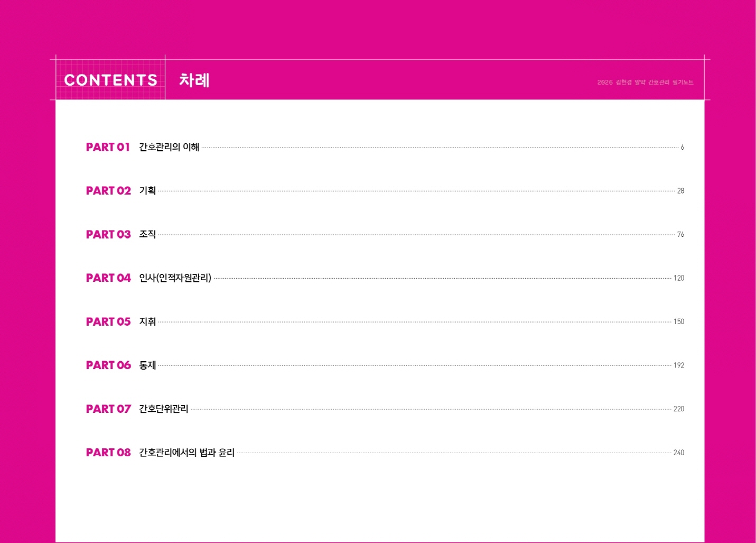The image size is (756, 543).
Task: Click the 차례 heading text
Action: 194,80
